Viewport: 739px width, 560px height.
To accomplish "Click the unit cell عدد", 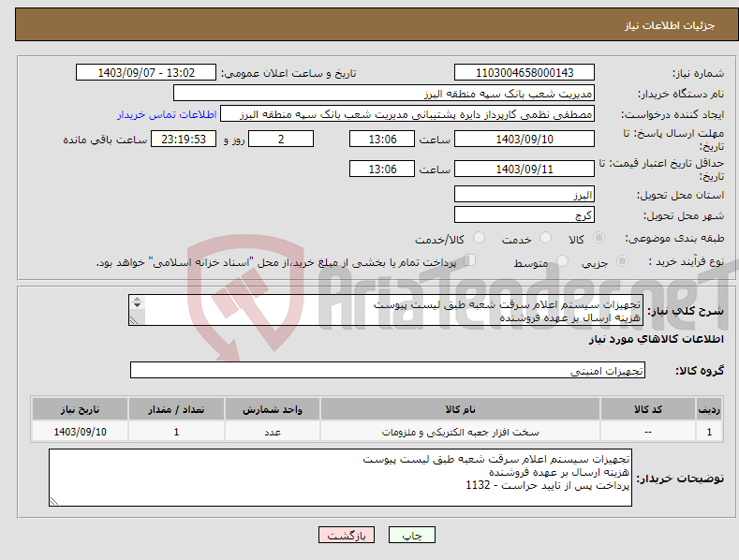I will tap(273, 432).
